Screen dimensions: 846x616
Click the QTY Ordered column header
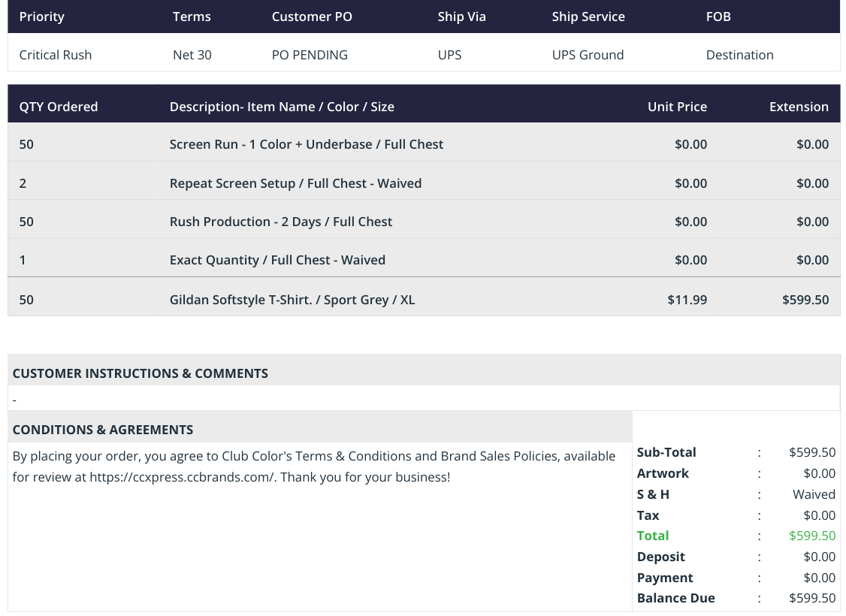click(59, 107)
